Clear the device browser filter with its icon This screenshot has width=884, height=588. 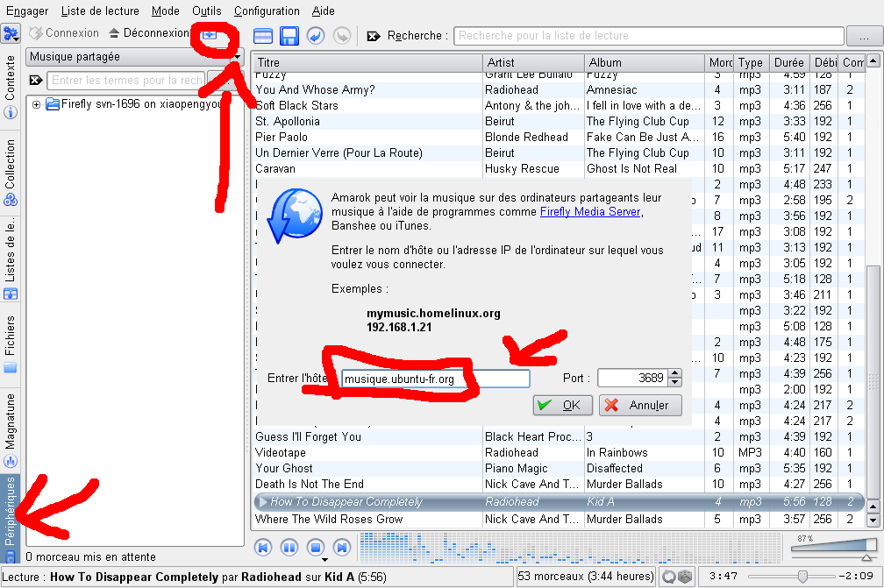(36, 80)
